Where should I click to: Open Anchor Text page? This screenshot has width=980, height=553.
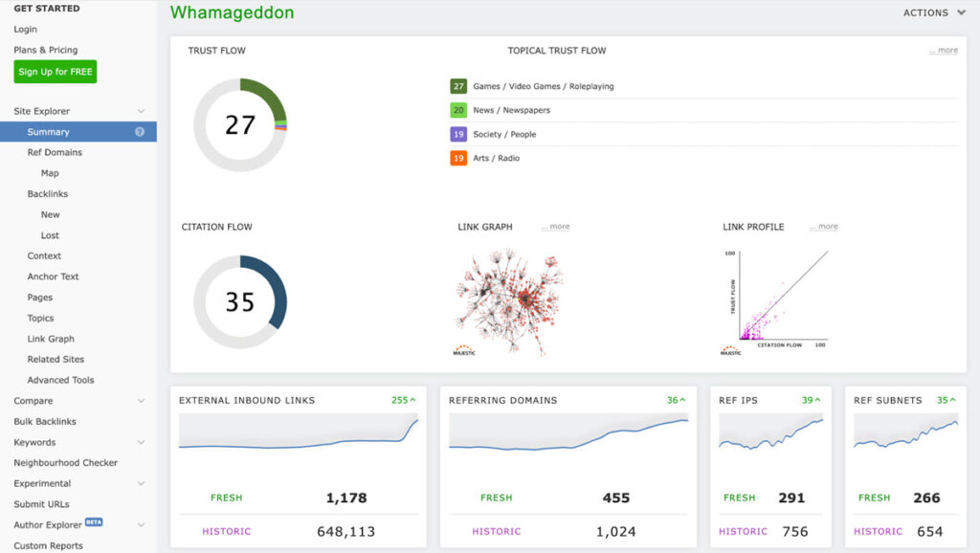click(54, 276)
